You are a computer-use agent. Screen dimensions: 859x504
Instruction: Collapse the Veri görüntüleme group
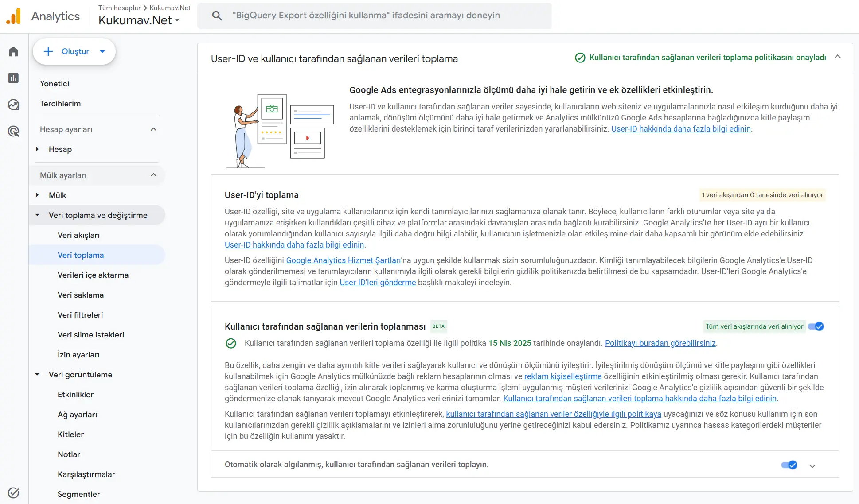37,375
